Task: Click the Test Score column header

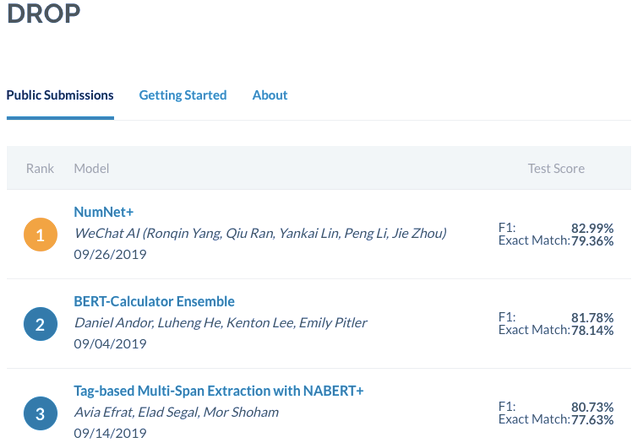Action: click(x=556, y=168)
